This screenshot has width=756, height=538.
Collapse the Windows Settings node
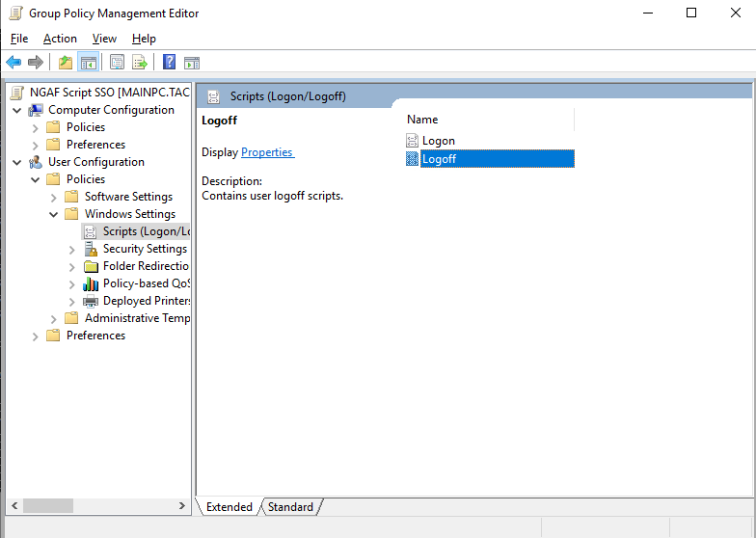point(54,214)
